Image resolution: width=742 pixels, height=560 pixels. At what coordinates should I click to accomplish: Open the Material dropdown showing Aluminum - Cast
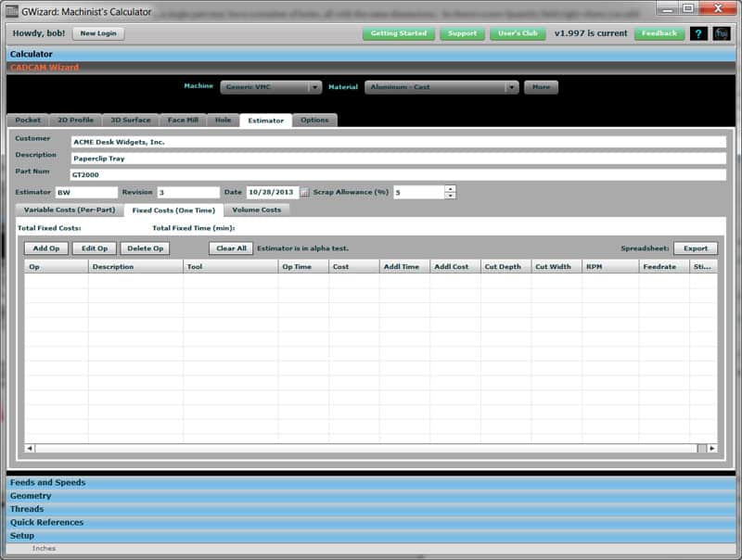[438, 86]
